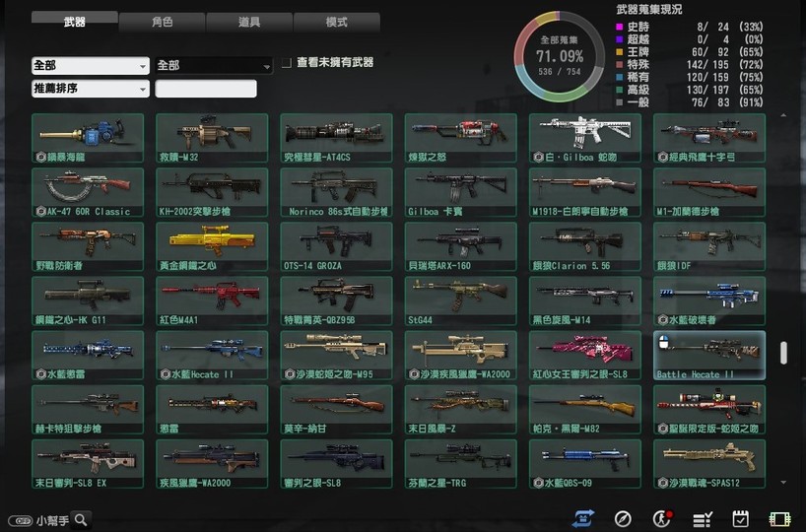This screenshot has height=532, width=806.
Task: Open the character icon with red notification dot
Action: coord(663,518)
